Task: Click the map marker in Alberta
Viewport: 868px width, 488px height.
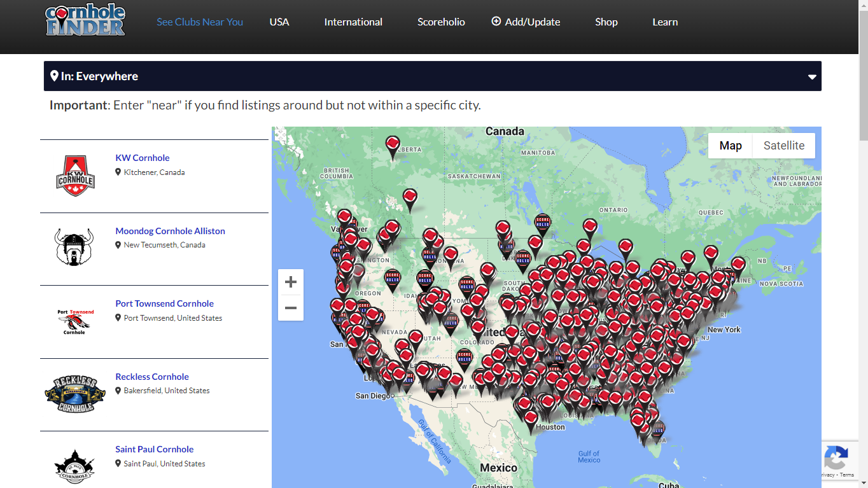Action: (x=393, y=146)
